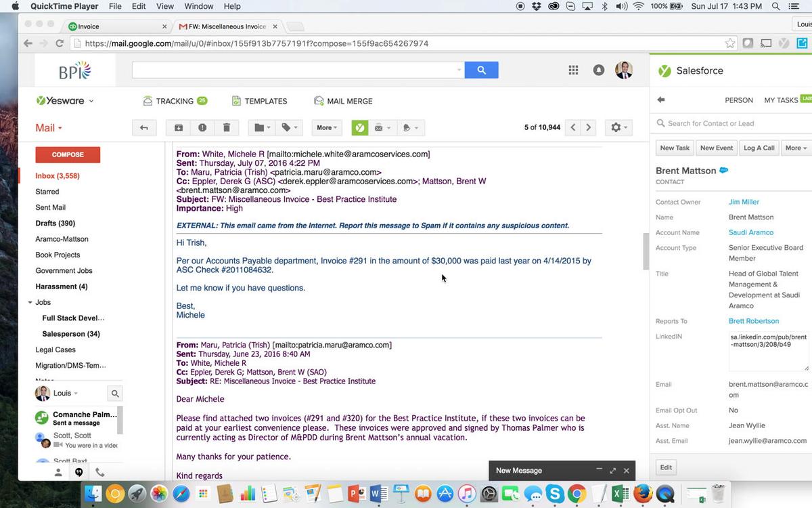Open the File menu
The image size is (812, 508).
(x=115, y=6)
